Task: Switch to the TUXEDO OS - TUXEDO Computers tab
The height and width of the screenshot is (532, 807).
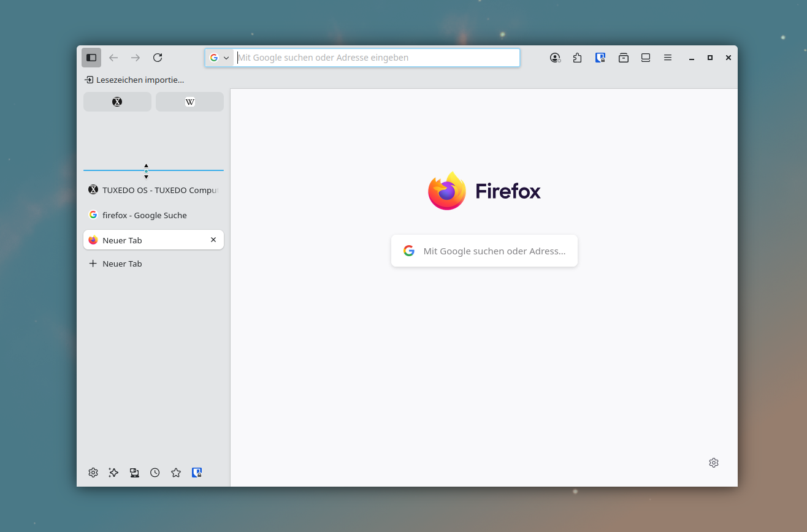Action: tap(153, 190)
